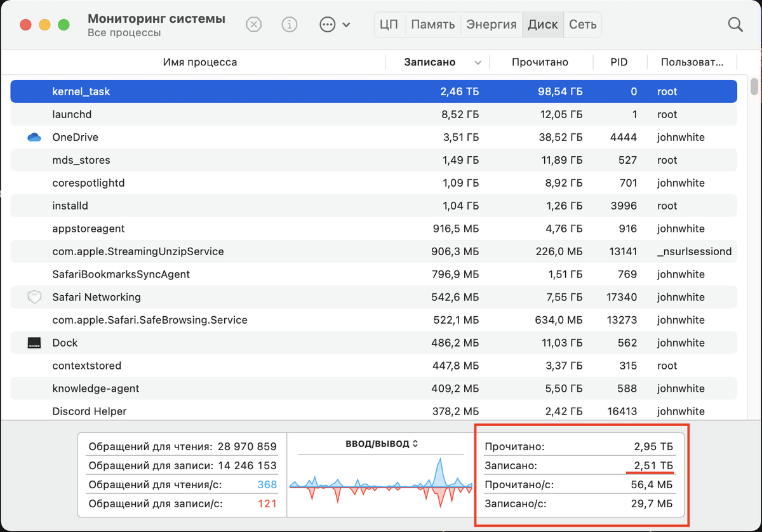
Task: Click the Все процессы subtitle
Action: pyautogui.click(x=124, y=33)
